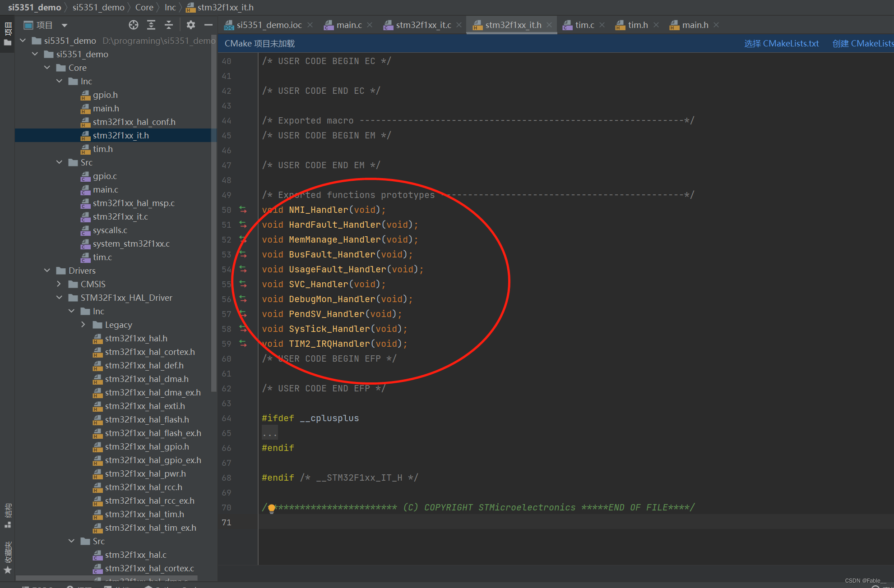Viewport: 894px width, 588px height.
Task: Click SysTick_Handler function name in code
Action: [x=329, y=329]
